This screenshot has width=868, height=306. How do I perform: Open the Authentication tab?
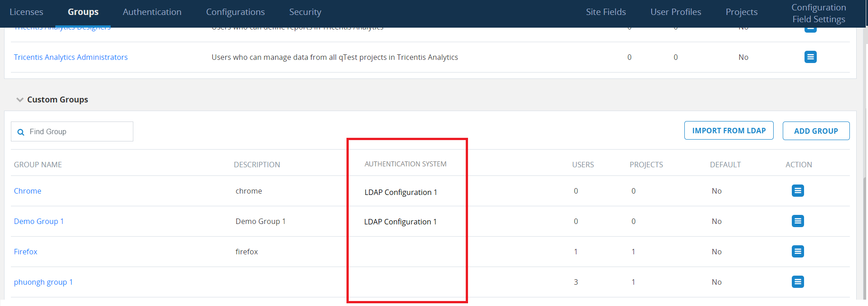coord(152,12)
